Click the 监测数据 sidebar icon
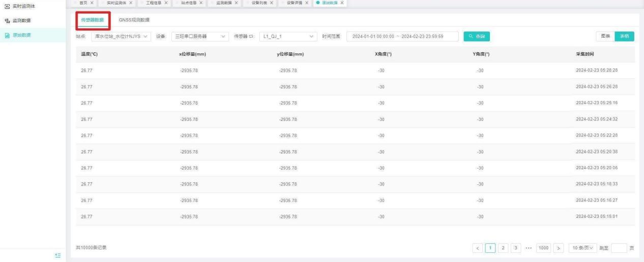Image resolution: width=644 pixels, height=262 pixels. (x=7, y=20)
